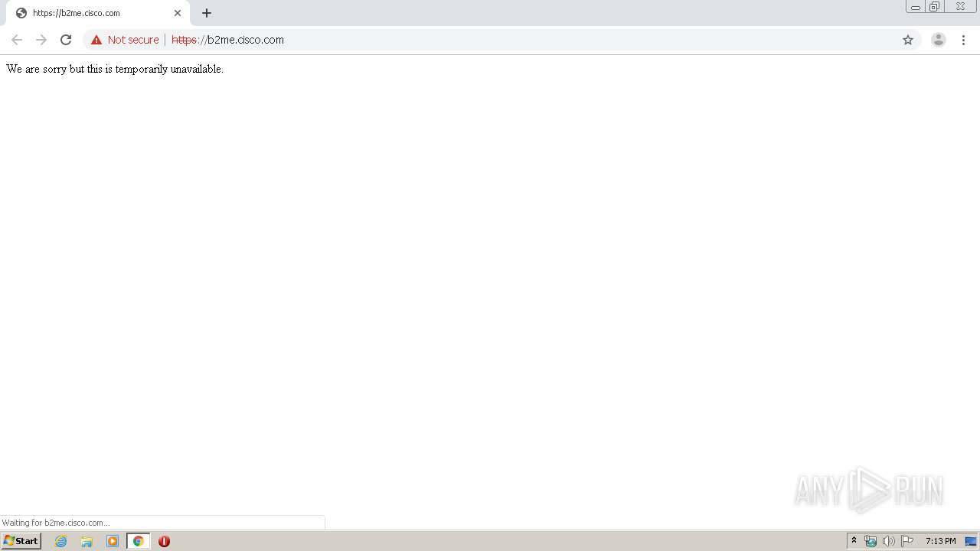Click the Chrome taskbar icon
This screenshot has height=551, width=980.
(139, 541)
